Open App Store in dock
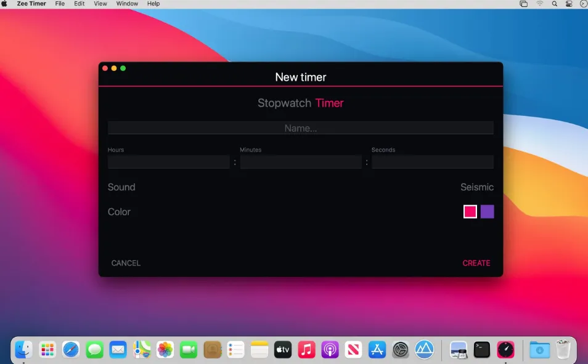Viewport: 588px width, 364px height. (377, 349)
